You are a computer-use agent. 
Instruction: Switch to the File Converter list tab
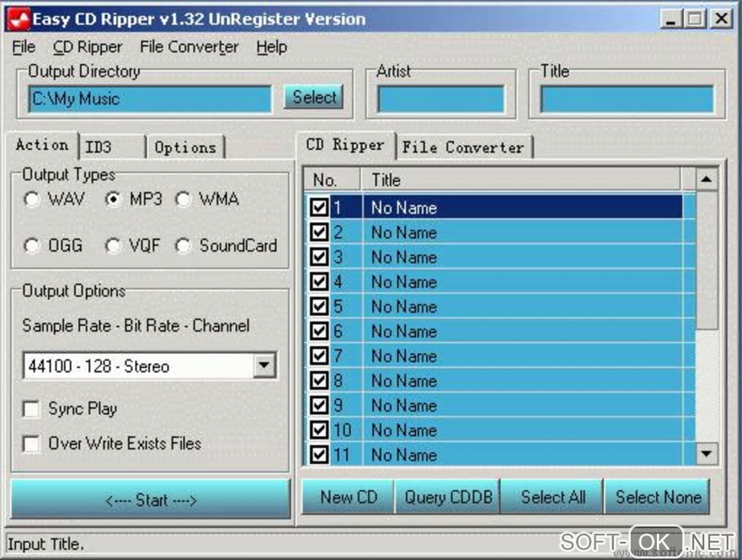tap(464, 147)
